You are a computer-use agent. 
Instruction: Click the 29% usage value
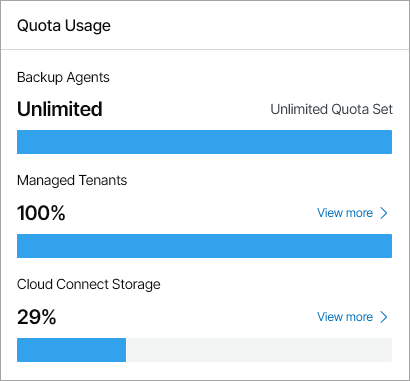[x=37, y=317]
